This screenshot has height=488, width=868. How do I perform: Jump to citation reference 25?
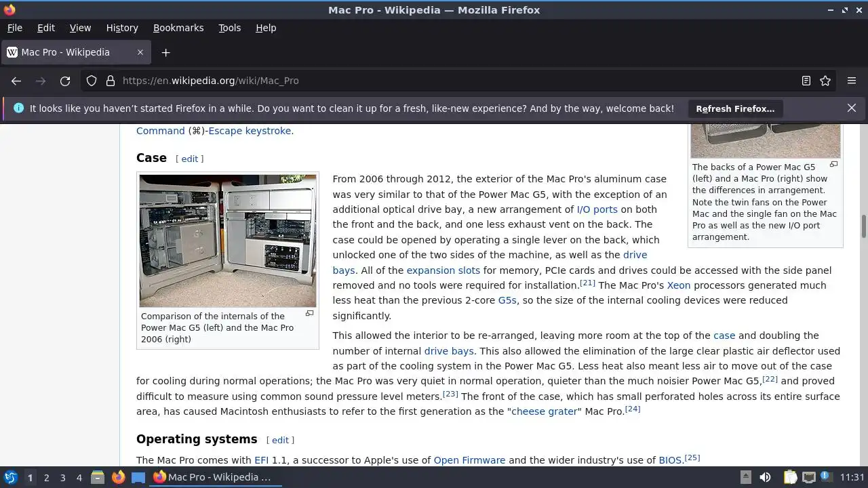tap(692, 457)
